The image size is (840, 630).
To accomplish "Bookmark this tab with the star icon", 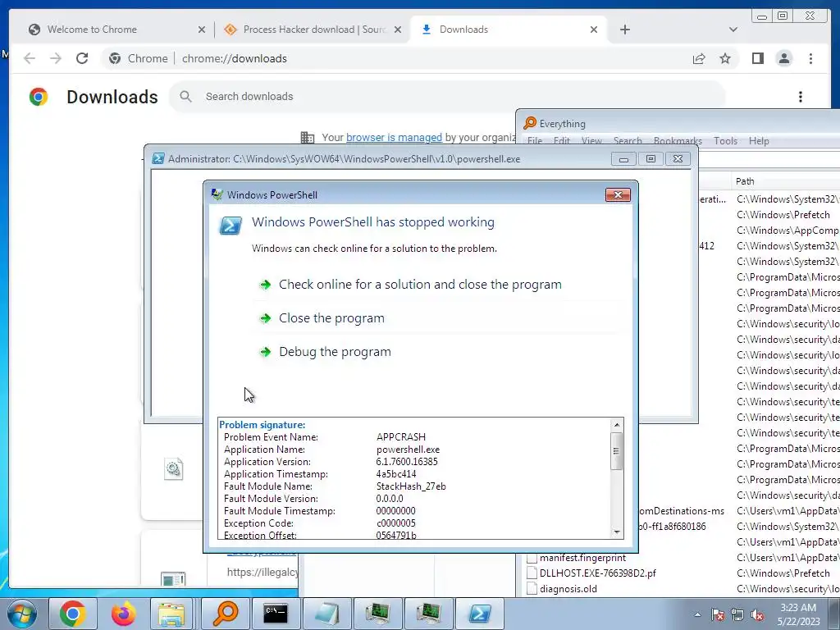I will point(725,58).
